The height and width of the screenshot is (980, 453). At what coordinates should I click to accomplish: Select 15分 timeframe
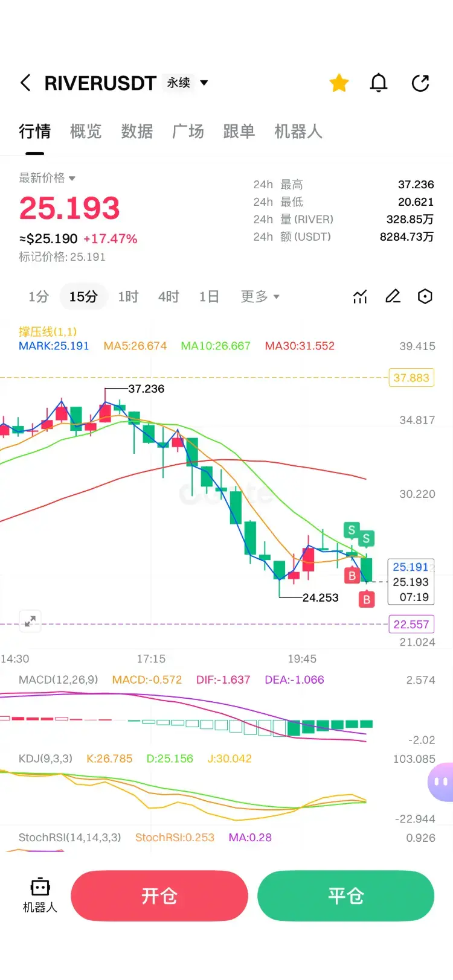pos(83,296)
